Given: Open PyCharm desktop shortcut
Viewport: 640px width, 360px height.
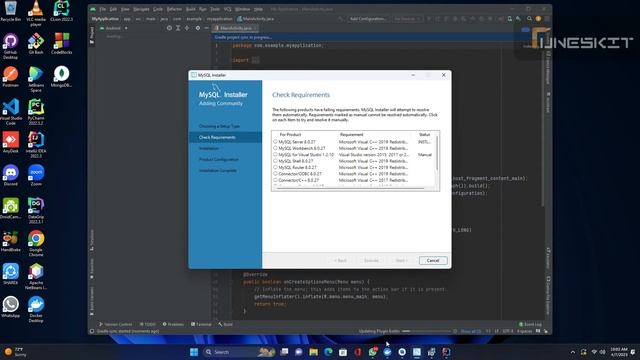Looking at the screenshot, I should (x=36, y=112).
